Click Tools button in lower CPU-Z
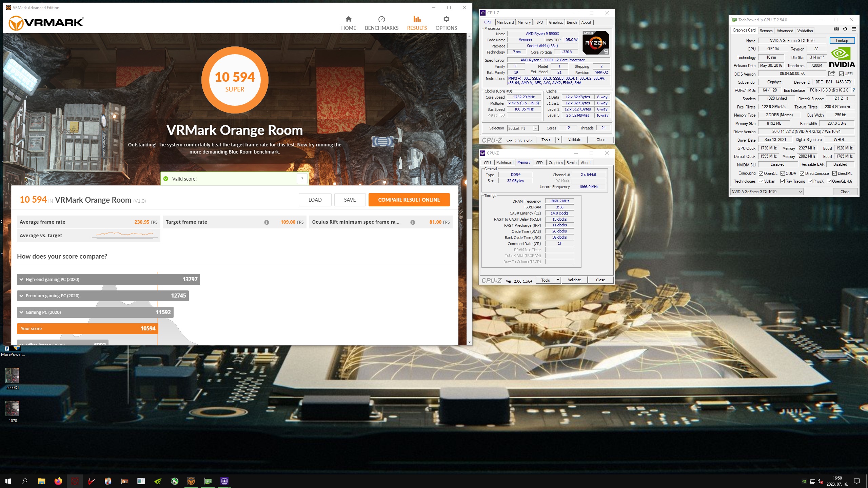This screenshot has width=868, height=488. 545,280
